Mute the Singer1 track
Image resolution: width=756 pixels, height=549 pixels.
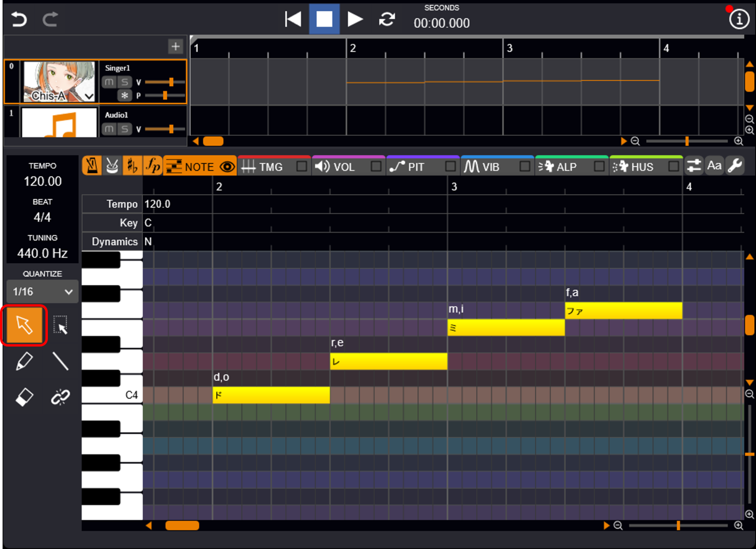(108, 82)
